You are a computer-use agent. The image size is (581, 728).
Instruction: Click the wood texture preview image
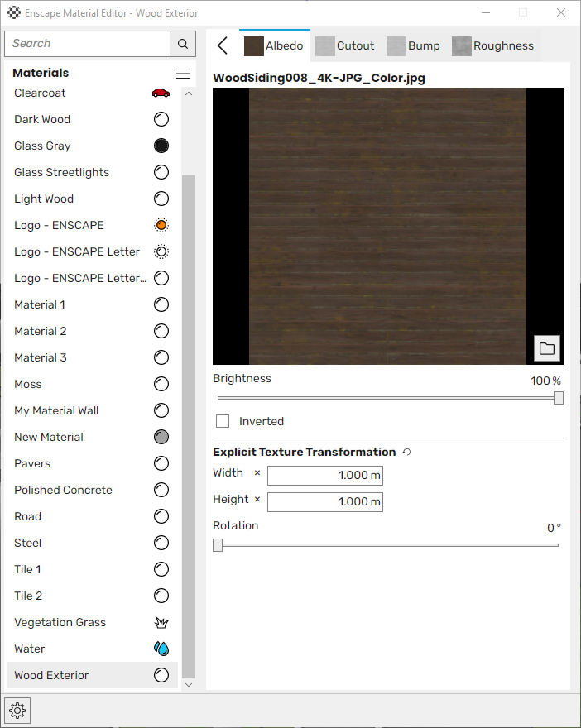click(x=388, y=226)
